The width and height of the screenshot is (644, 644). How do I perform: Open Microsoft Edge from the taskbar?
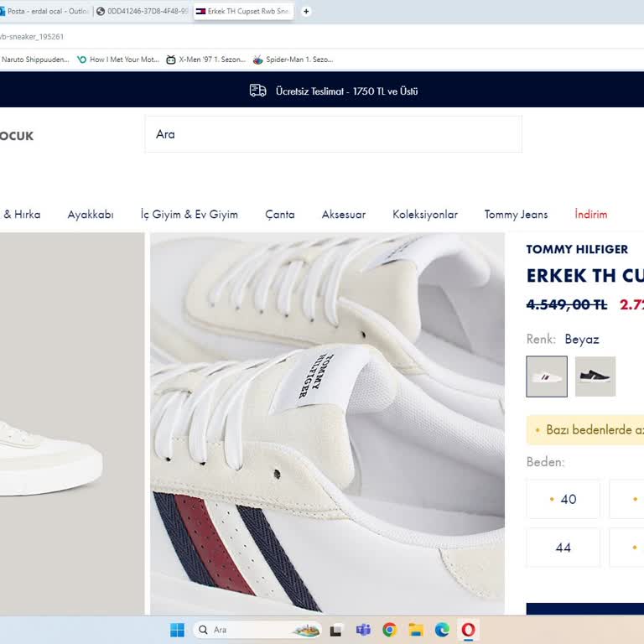(442, 630)
